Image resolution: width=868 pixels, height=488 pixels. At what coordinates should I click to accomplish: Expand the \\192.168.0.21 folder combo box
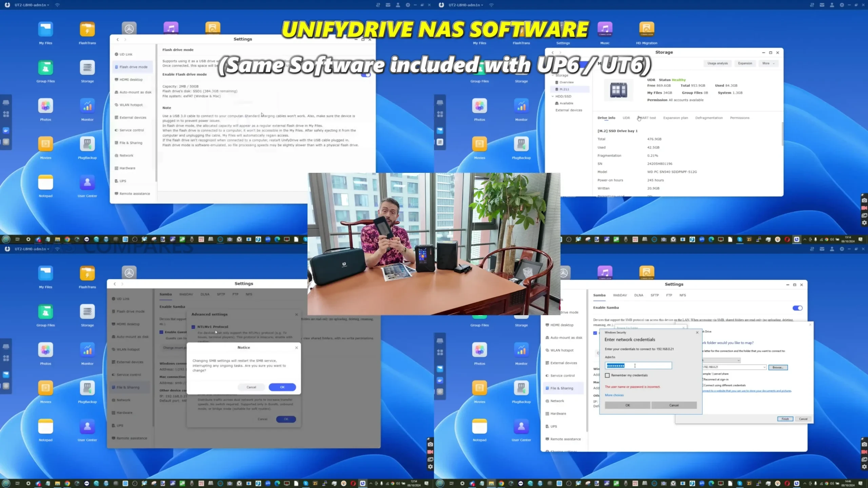click(x=764, y=367)
